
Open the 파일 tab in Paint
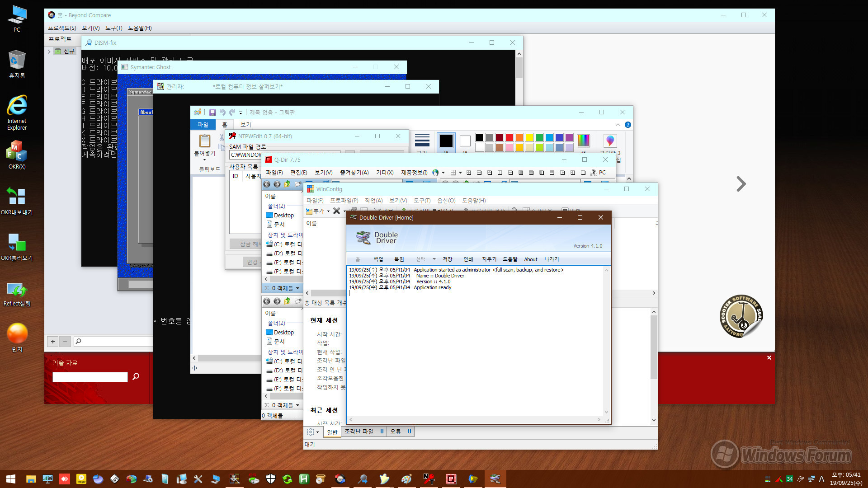(203, 125)
